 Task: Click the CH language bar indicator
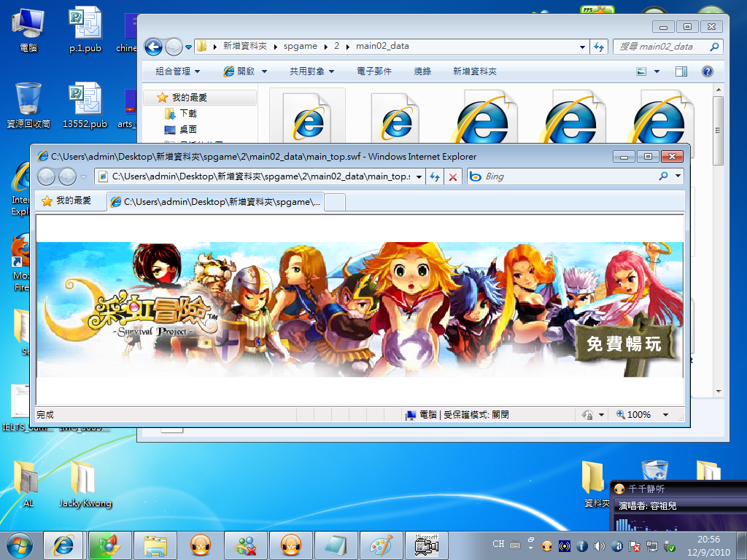[498, 544]
